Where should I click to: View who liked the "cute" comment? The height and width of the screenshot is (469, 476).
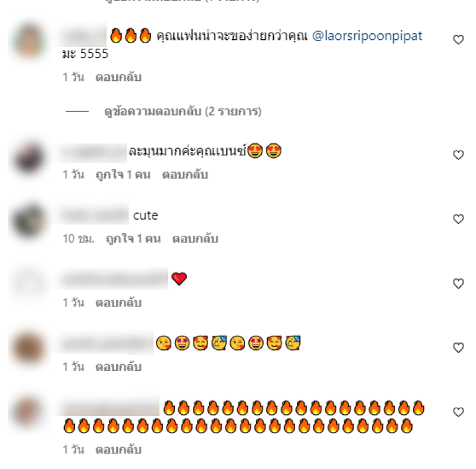tap(133, 239)
